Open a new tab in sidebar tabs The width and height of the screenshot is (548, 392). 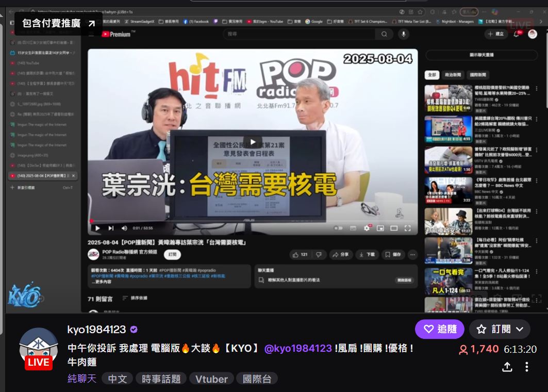(42, 187)
